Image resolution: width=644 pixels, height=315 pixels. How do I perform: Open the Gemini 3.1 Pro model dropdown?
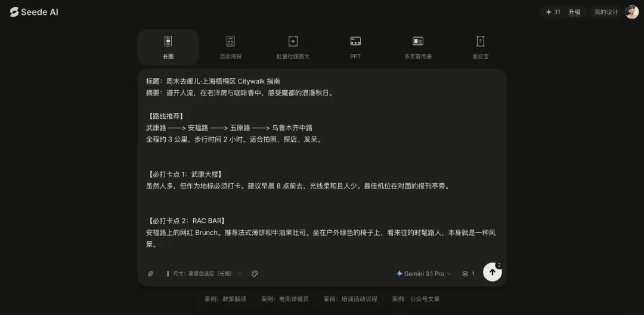[423, 273]
